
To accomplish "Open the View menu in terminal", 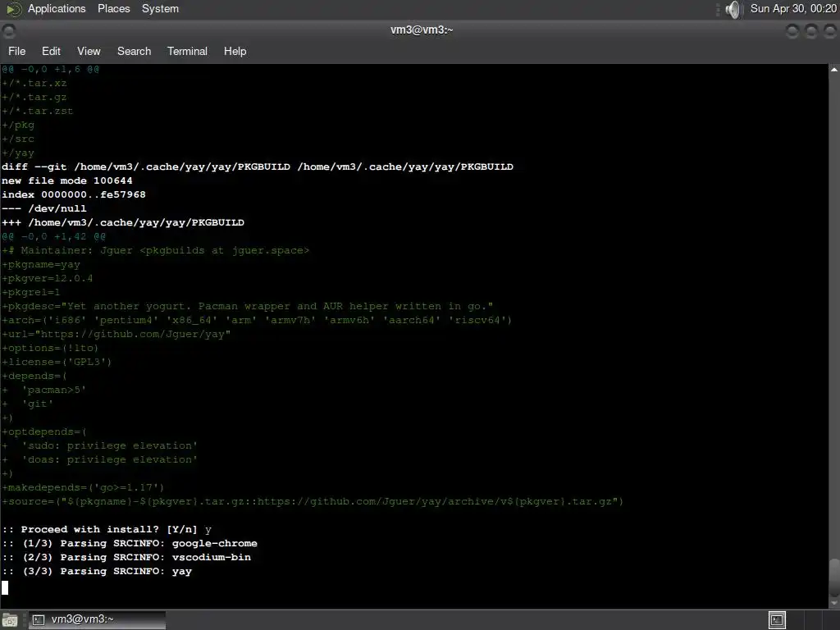I will [89, 51].
